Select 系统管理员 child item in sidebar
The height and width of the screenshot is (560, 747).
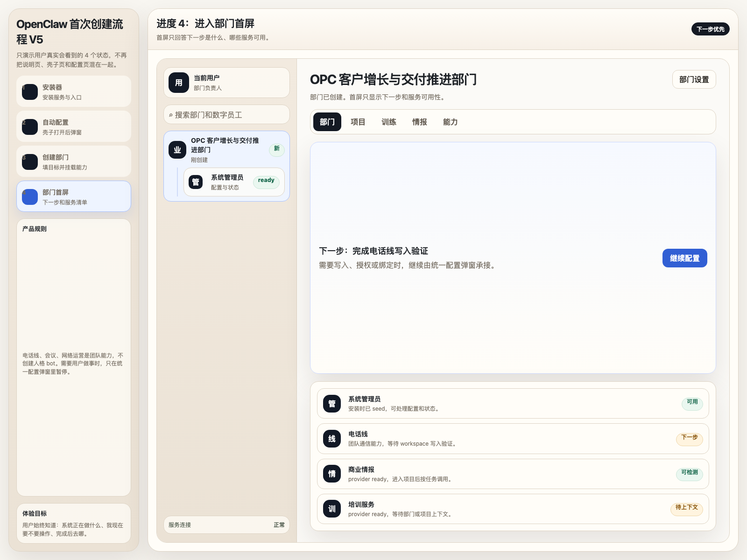(x=234, y=182)
